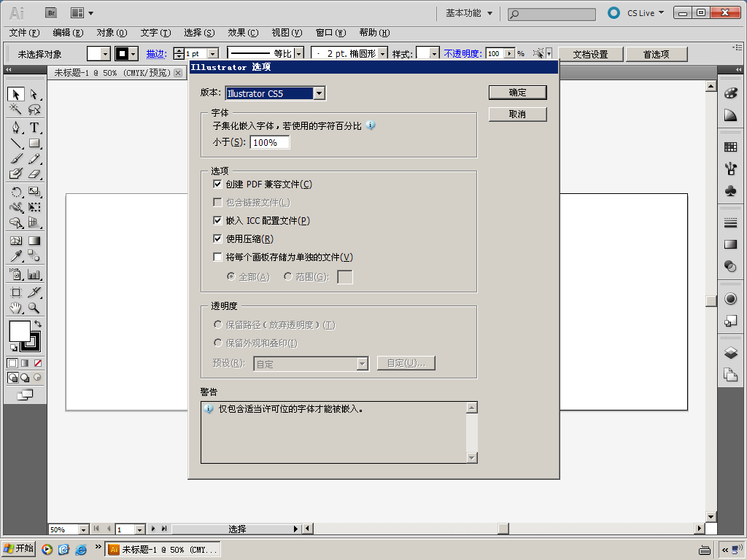Viewport: 747px width, 560px height.
Task: Select the Paintbrush tool
Action: click(16, 159)
